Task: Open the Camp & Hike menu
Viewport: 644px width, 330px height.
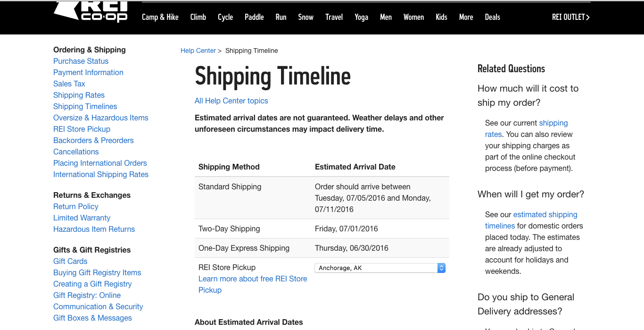Action: click(x=160, y=17)
